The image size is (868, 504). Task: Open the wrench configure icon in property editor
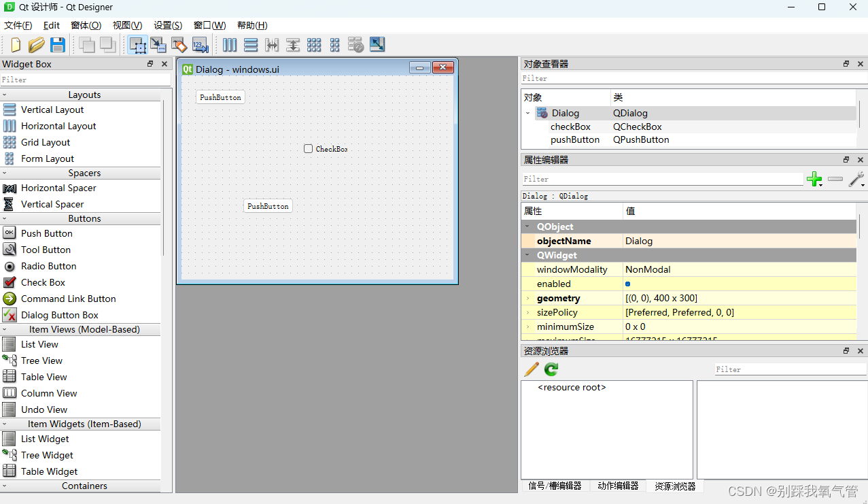click(x=856, y=179)
